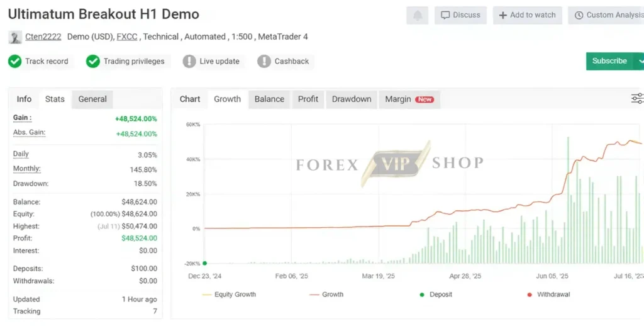Screen dimensions: 644x326
Task: Click the Updated 1 Hour ago value
Action: (x=139, y=300)
